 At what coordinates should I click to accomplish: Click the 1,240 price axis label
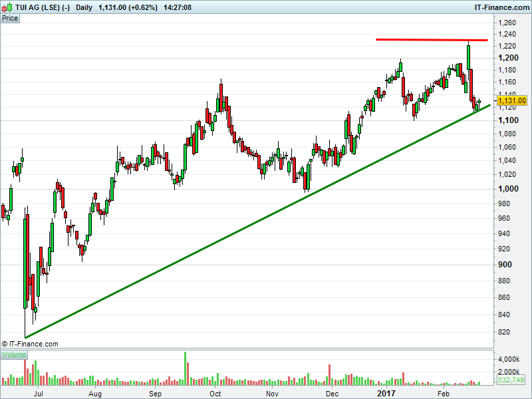(x=507, y=34)
